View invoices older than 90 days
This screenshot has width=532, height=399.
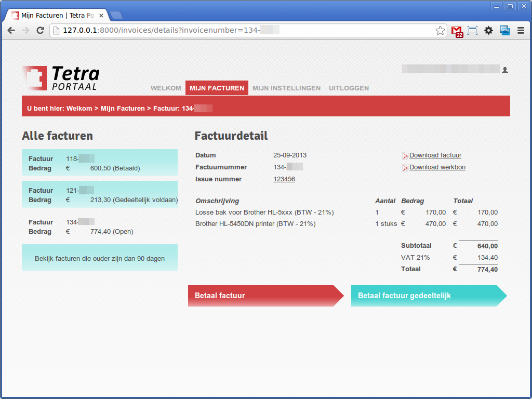100,258
